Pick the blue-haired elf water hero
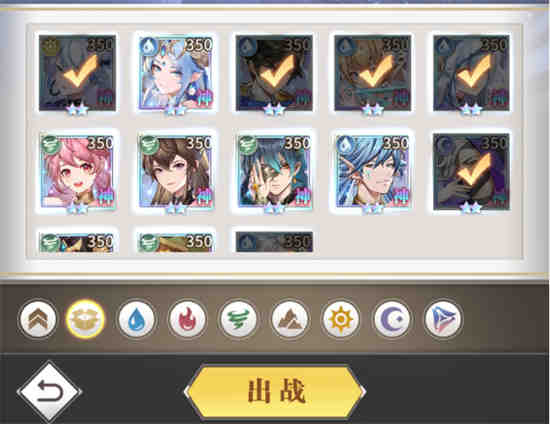The width and height of the screenshot is (550, 424). (373, 172)
